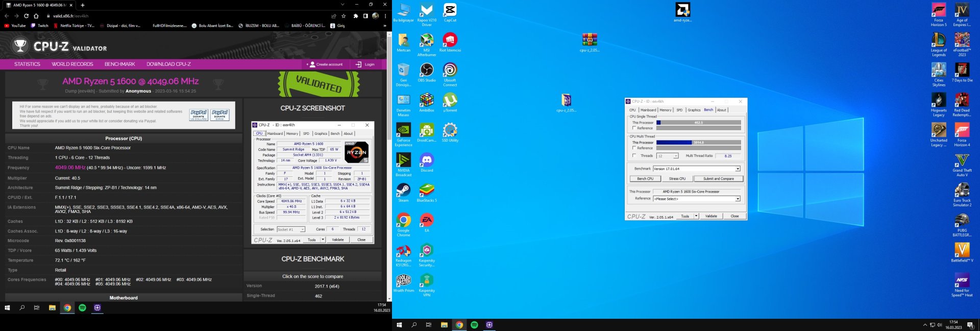Screen dimensions: 980x331
Task: Open the STATISTICS menu on the validator site
Action: click(x=27, y=64)
